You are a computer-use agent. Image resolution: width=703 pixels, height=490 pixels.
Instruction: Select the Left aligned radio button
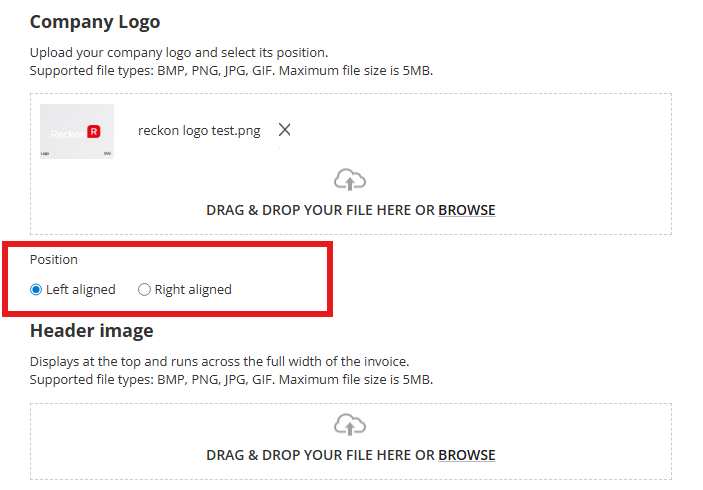[x=36, y=290]
